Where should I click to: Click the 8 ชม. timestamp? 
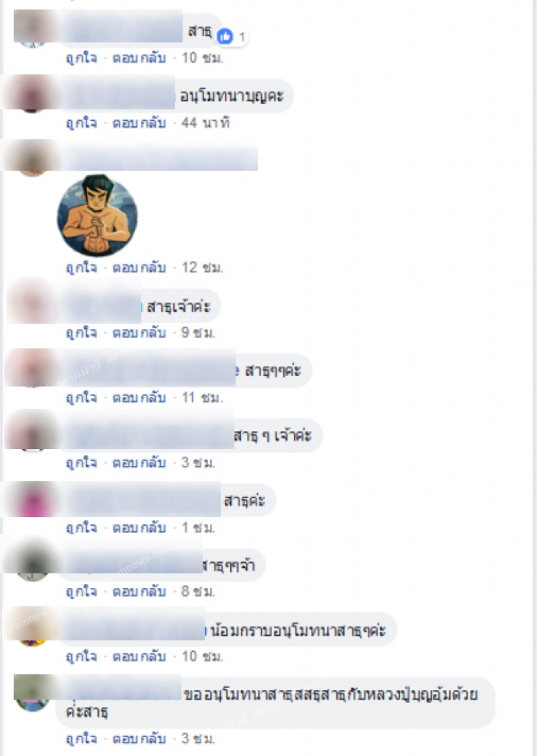[197, 592]
